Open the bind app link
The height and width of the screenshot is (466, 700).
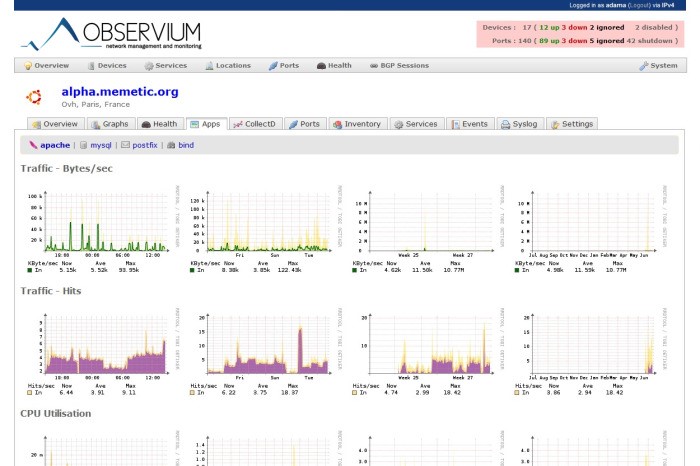coord(186,145)
